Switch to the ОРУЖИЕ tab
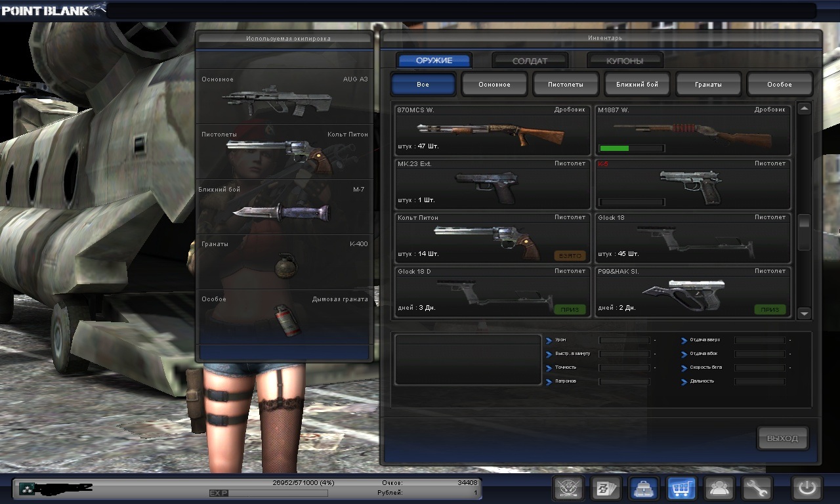Viewport: 840px width, 504px height. 434,60
